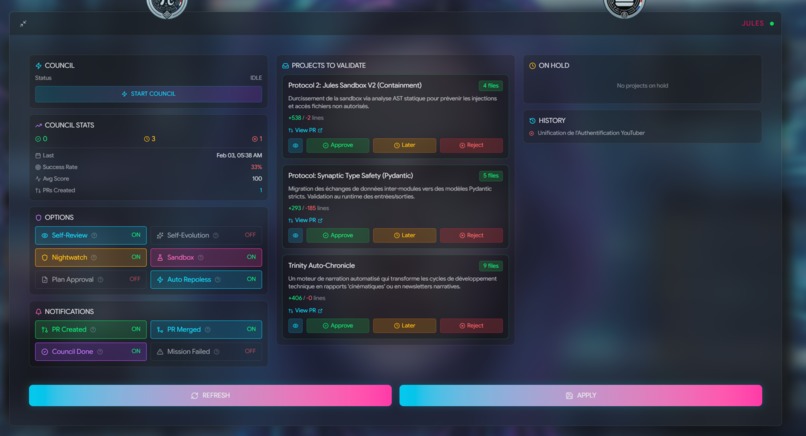Click the 5 files badge on Synaptic Type Safety
The image size is (806, 436).
point(491,176)
